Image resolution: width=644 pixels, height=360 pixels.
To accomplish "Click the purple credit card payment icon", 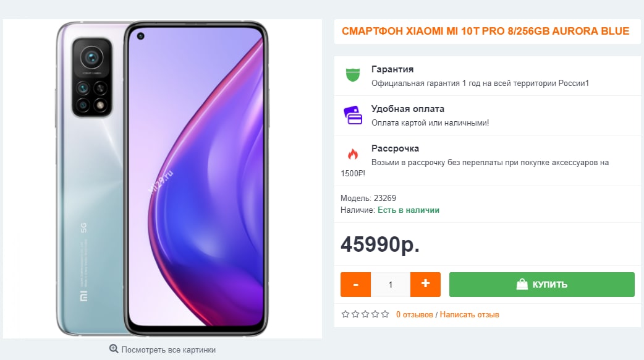I will pyautogui.click(x=353, y=114).
